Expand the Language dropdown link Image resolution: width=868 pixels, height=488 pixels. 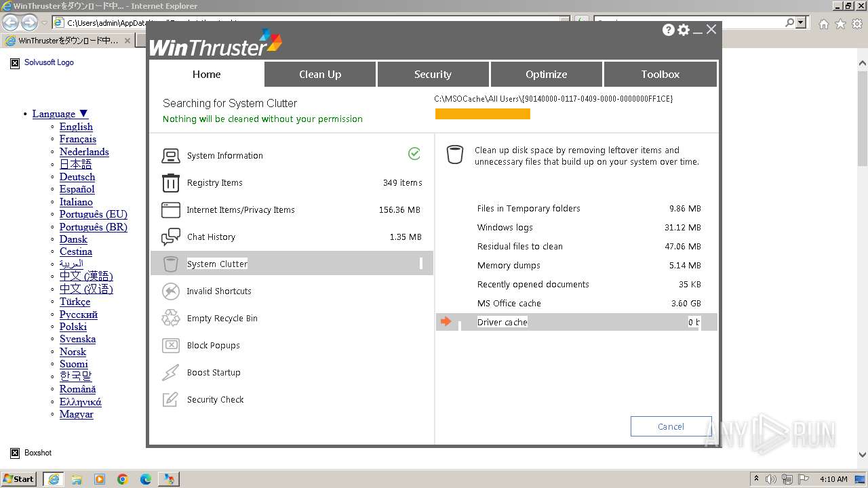(60, 114)
